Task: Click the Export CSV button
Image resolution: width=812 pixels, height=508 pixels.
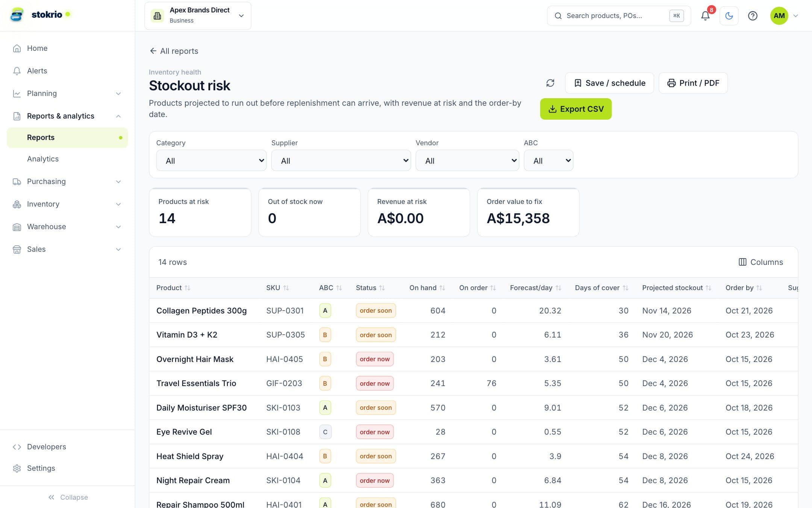Action: (576, 109)
